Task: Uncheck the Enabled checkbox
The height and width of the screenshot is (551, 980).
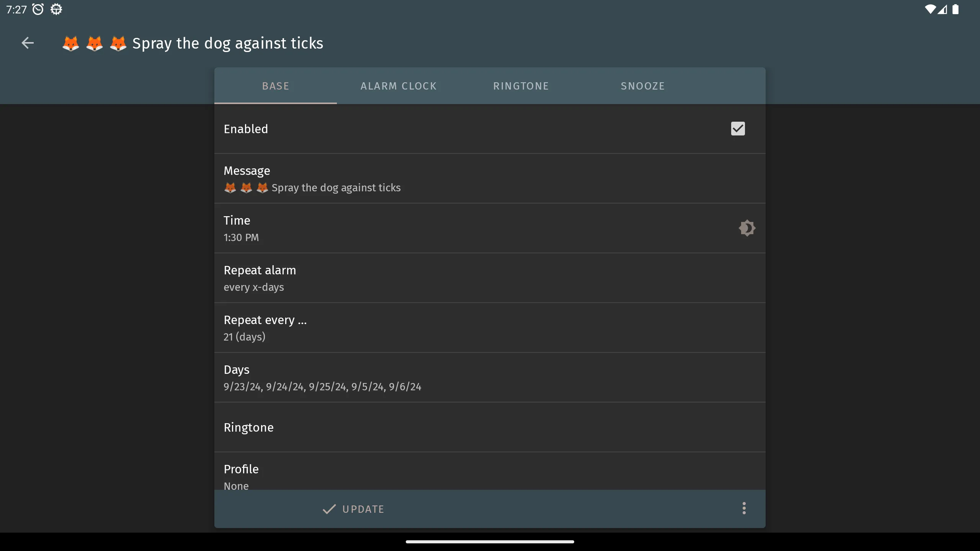Action: 738,129
